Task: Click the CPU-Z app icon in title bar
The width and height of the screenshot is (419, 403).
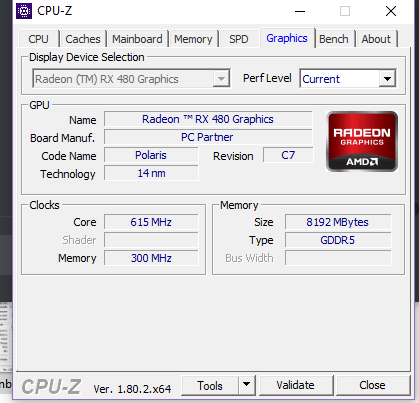Action: coord(24,11)
